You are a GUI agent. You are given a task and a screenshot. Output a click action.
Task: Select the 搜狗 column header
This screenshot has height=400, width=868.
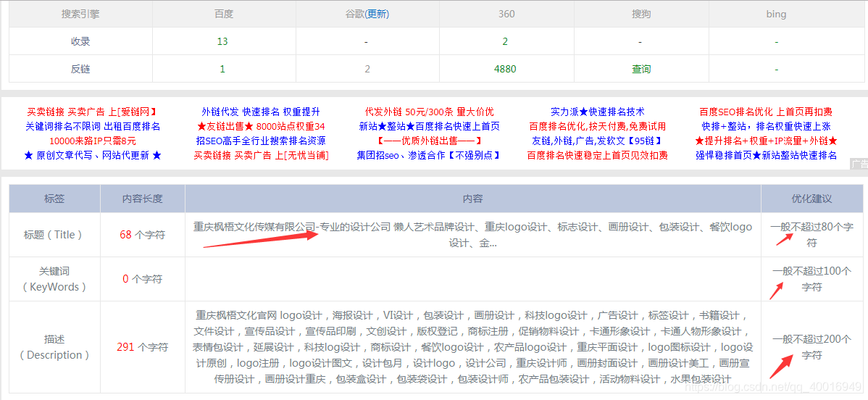pyautogui.click(x=641, y=14)
